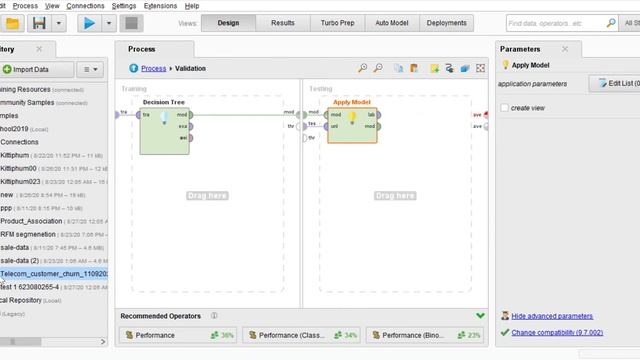
Task: Click the Edit List button
Action: pyautogui.click(x=614, y=83)
